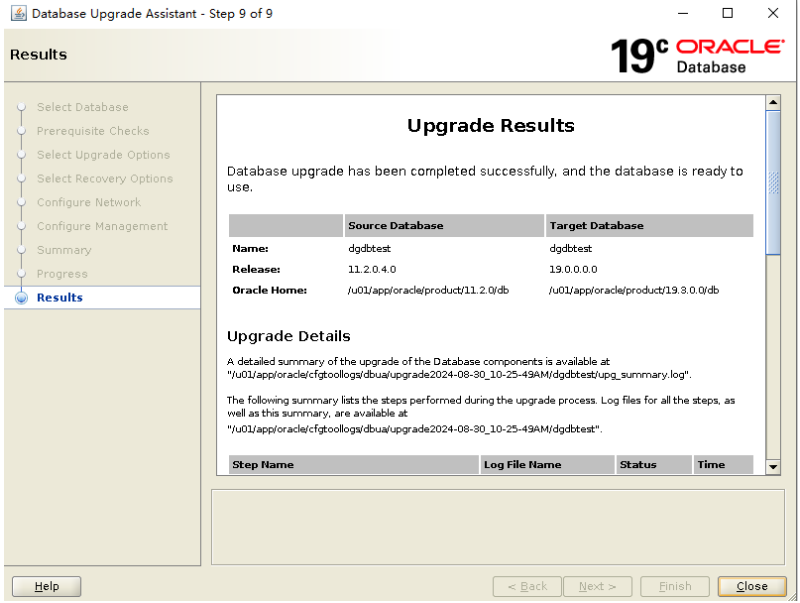Open the Prerequisite Checks step

pyautogui.click(x=93, y=131)
